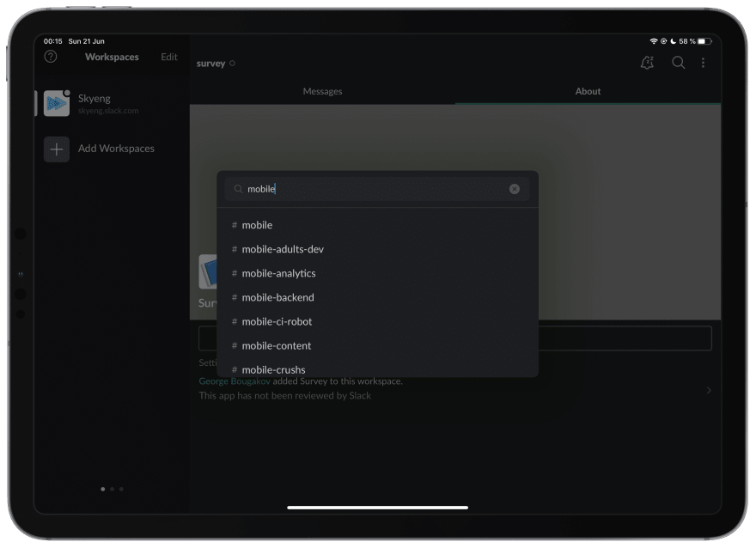The width and height of the screenshot is (756, 548).
Task: Open search magnifier in survey header
Action: 678,63
